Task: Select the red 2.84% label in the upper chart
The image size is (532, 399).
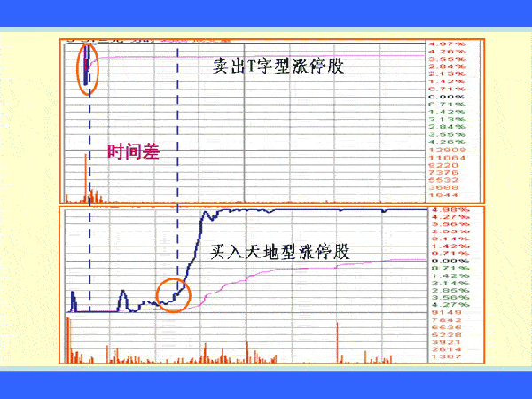Action: [x=447, y=66]
